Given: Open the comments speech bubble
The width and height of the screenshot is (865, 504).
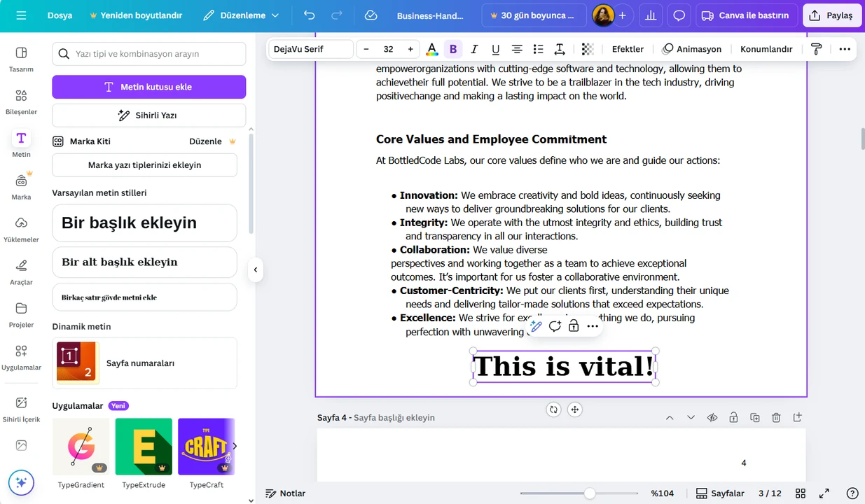Looking at the screenshot, I should [679, 15].
